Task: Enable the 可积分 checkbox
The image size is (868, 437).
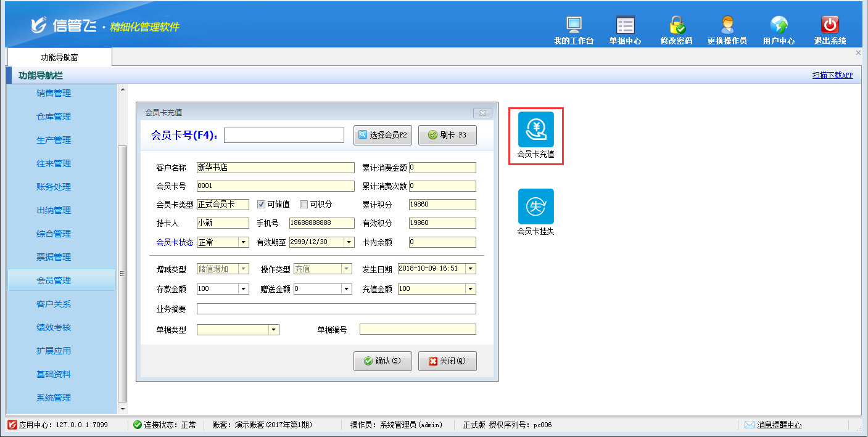Action: [x=304, y=205]
